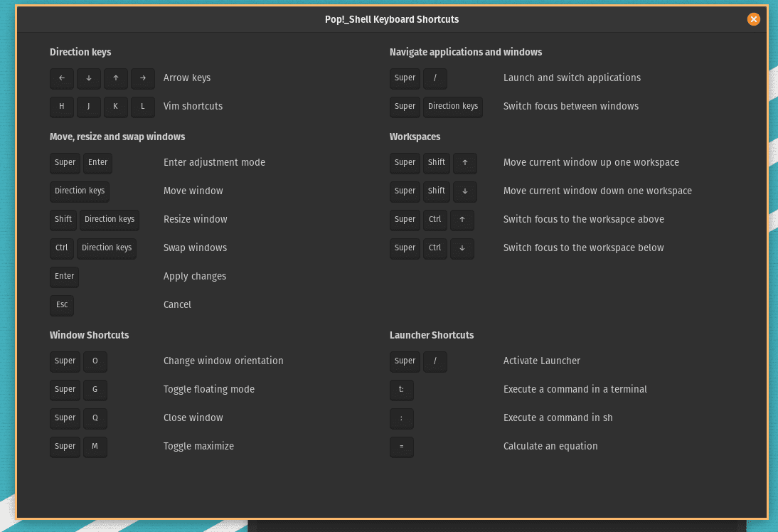Select the L key in Vim shortcuts row
This screenshot has height=532, width=778.
click(x=143, y=107)
